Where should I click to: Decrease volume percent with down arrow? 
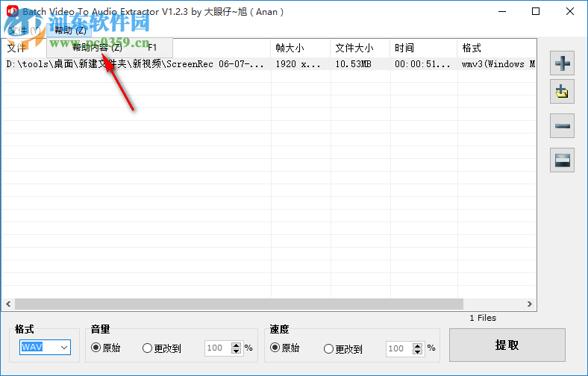click(x=236, y=351)
